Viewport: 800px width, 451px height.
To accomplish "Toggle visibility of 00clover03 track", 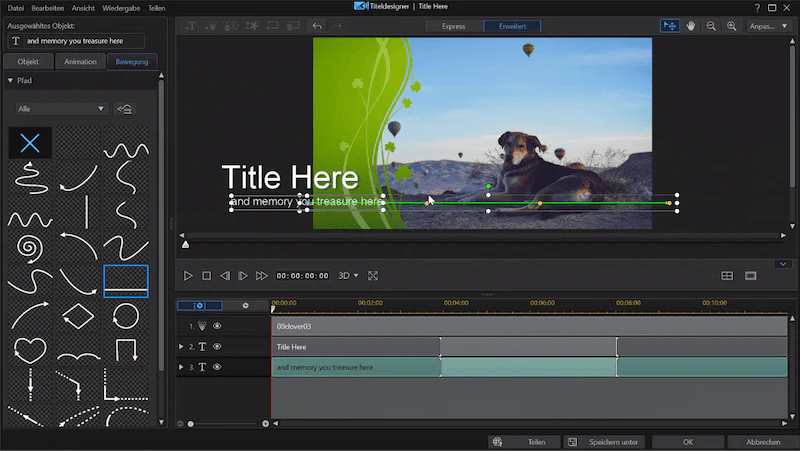I will [217, 326].
